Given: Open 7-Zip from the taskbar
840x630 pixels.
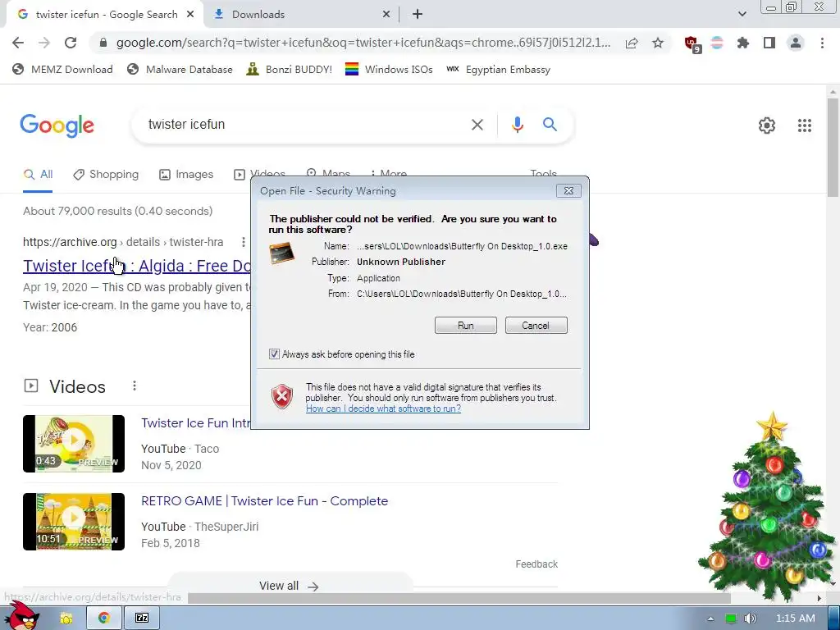Looking at the screenshot, I should (142, 618).
